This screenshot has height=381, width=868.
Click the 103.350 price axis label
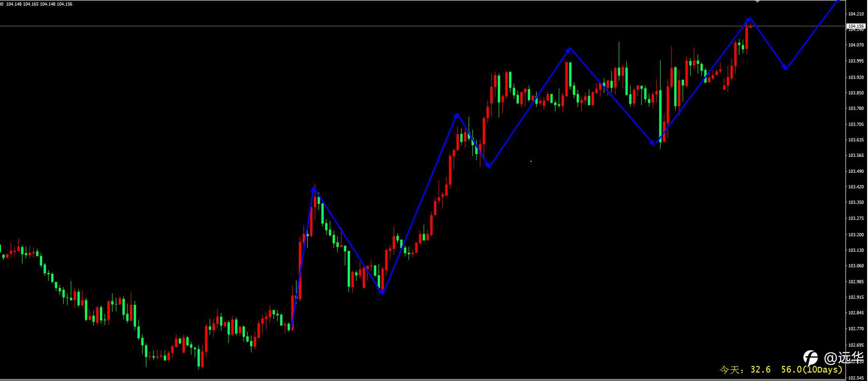[856, 202]
